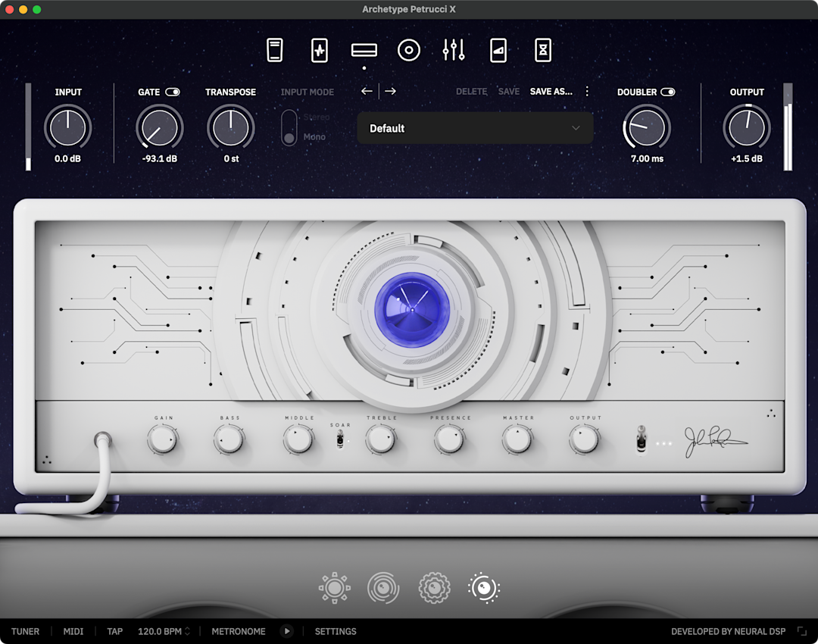This screenshot has height=644, width=818.
Task: Toggle the GATE on/off switch
Action: [173, 92]
